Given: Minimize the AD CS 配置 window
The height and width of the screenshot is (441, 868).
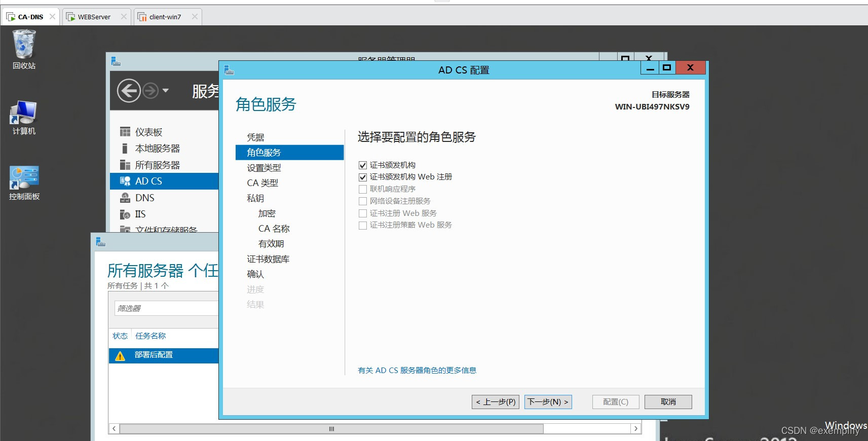Looking at the screenshot, I should pos(650,68).
